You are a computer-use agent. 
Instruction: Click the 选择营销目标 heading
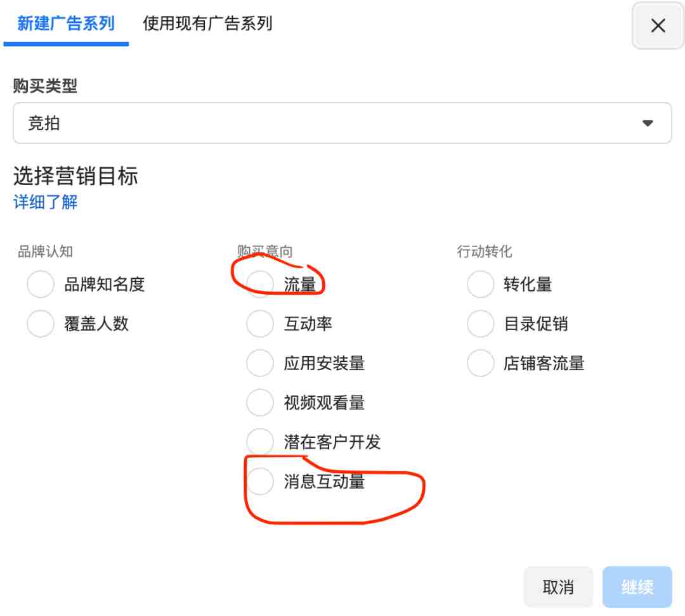tap(75, 176)
